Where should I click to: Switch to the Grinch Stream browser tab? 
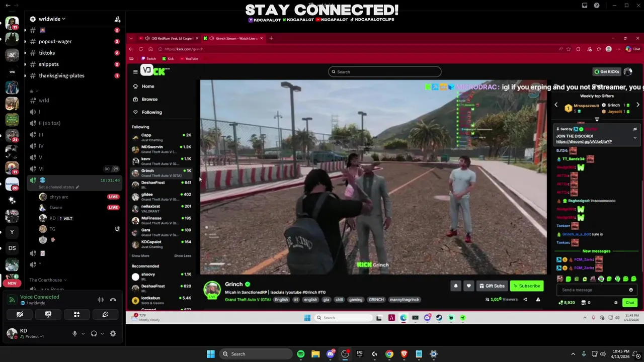234,38
